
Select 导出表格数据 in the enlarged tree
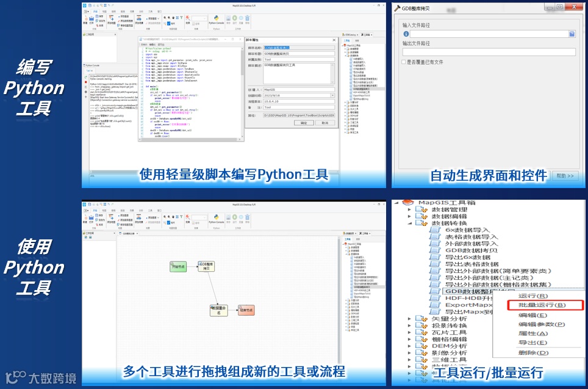tap(471, 264)
